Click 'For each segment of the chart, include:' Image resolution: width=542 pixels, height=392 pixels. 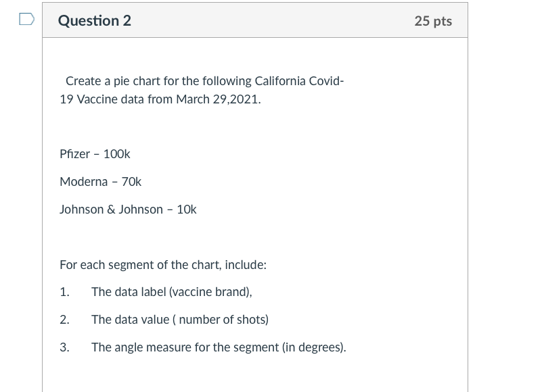pos(162,265)
